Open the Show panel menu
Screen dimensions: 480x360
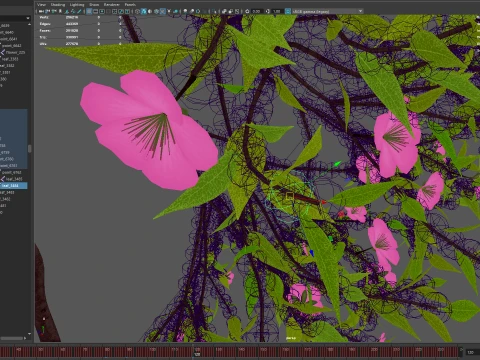click(94, 5)
